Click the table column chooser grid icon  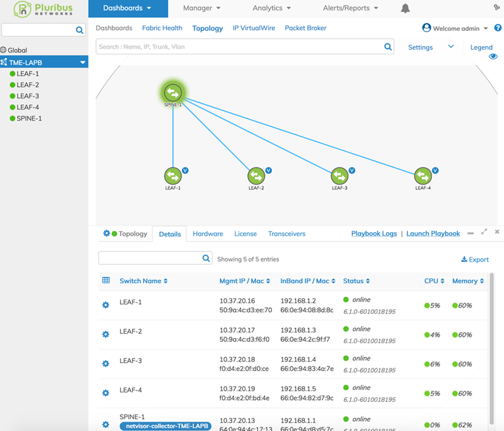coord(106,281)
